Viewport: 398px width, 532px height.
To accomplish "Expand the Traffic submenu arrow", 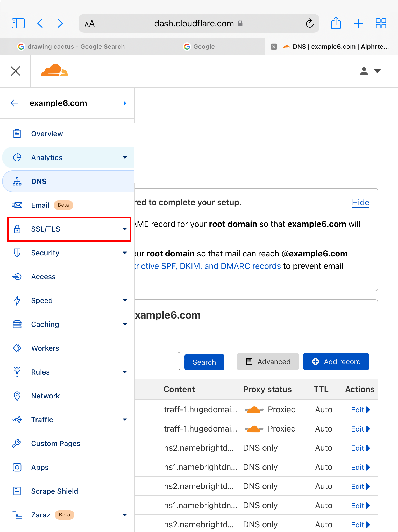I will point(125,420).
